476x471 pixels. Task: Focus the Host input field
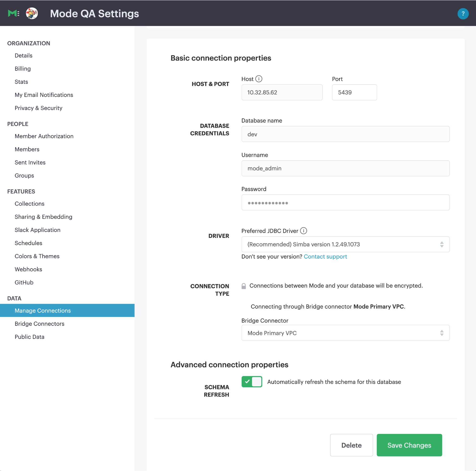click(282, 92)
